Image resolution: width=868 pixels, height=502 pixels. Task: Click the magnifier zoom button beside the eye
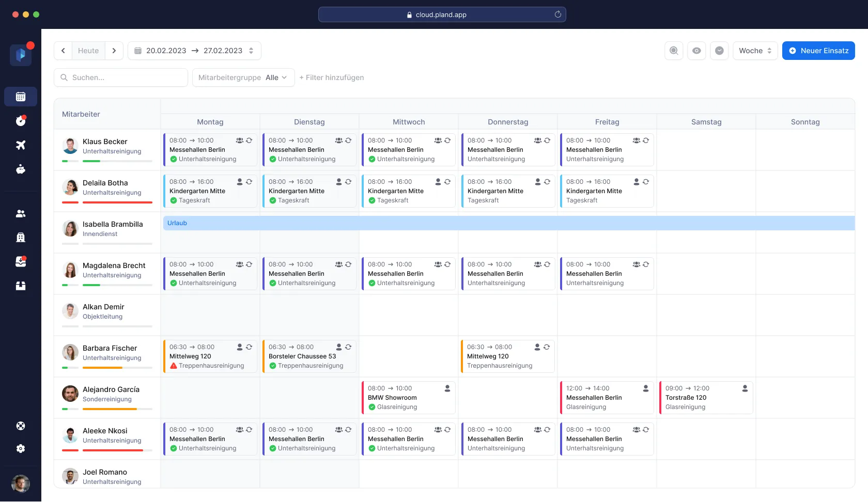pyautogui.click(x=674, y=51)
